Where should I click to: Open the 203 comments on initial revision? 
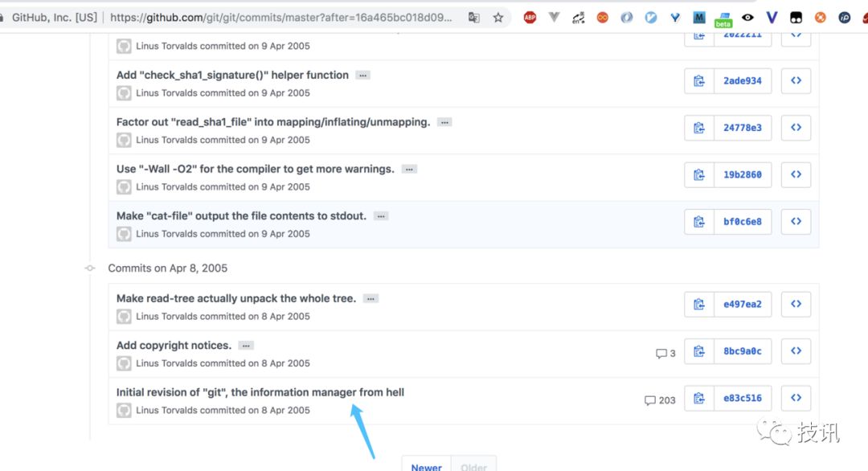tap(660, 400)
